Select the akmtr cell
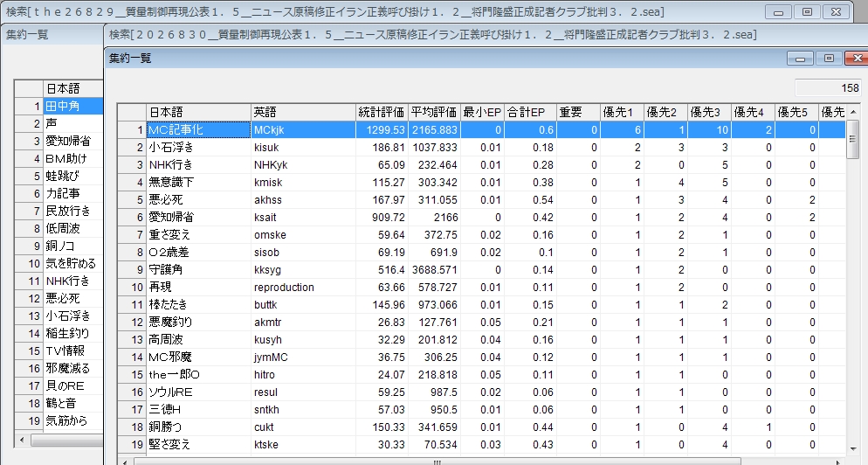 click(303, 322)
